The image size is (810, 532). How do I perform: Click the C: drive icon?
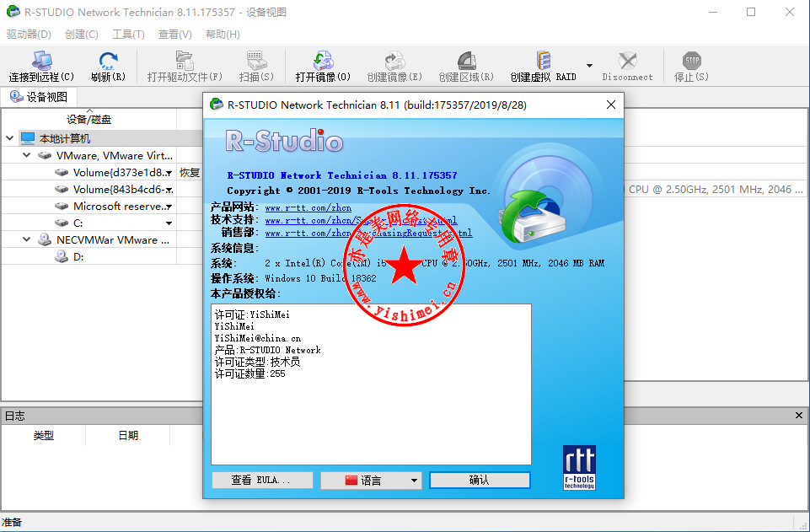62,223
